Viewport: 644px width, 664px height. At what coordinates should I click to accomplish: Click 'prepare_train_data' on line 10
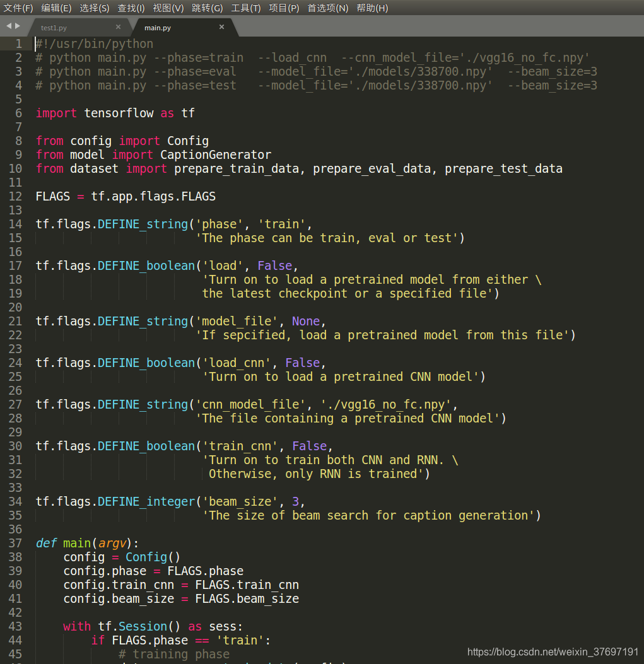237,169
